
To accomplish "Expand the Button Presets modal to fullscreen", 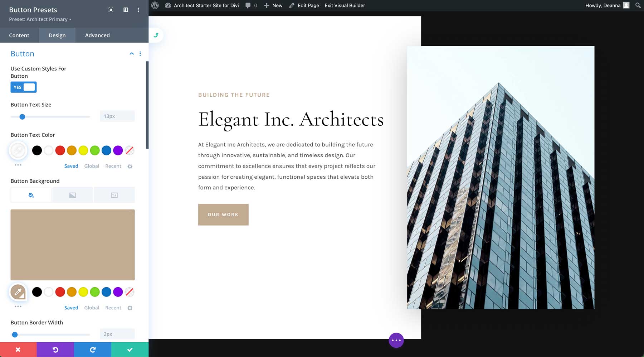I will click(x=111, y=10).
